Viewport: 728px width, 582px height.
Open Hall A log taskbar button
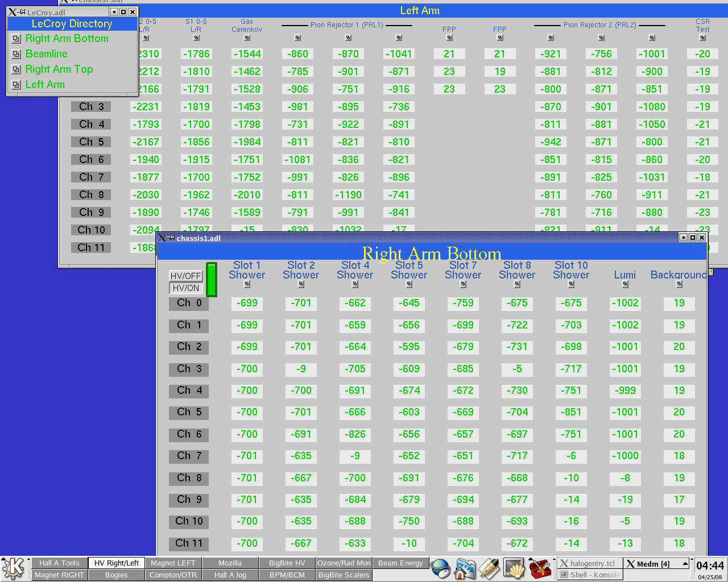(230, 575)
